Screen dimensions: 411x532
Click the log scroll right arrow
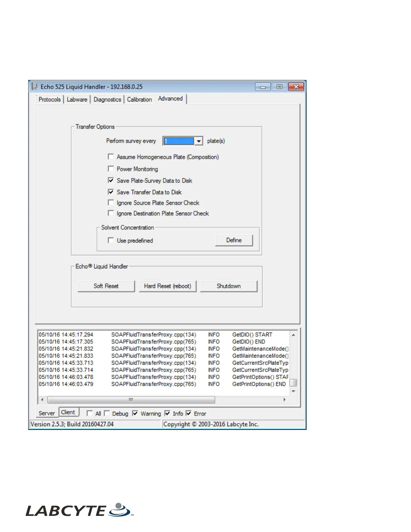tap(285, 400)
